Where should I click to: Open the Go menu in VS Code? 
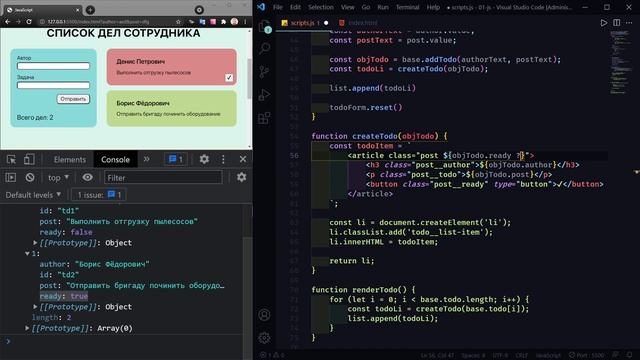(366, 7)
